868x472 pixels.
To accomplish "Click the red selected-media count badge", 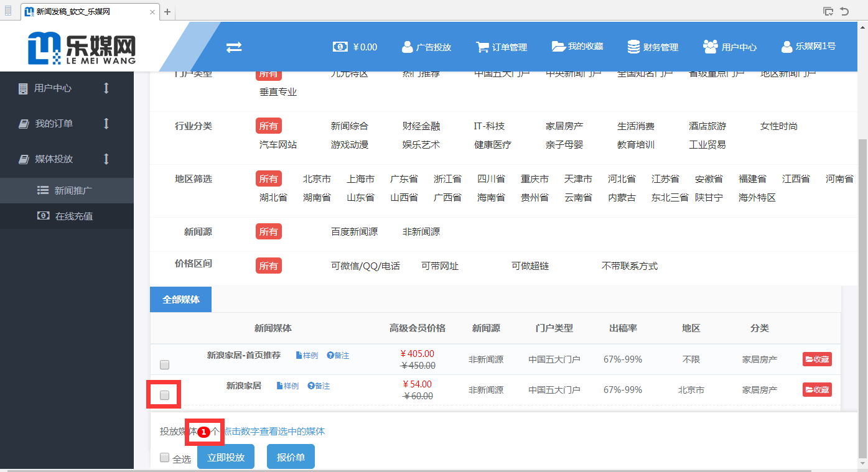I will (x=204, y=432).
